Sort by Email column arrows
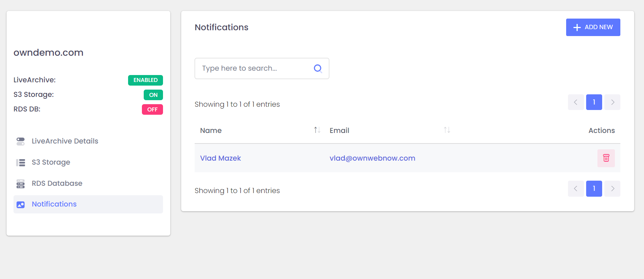 tap(447, 130)
